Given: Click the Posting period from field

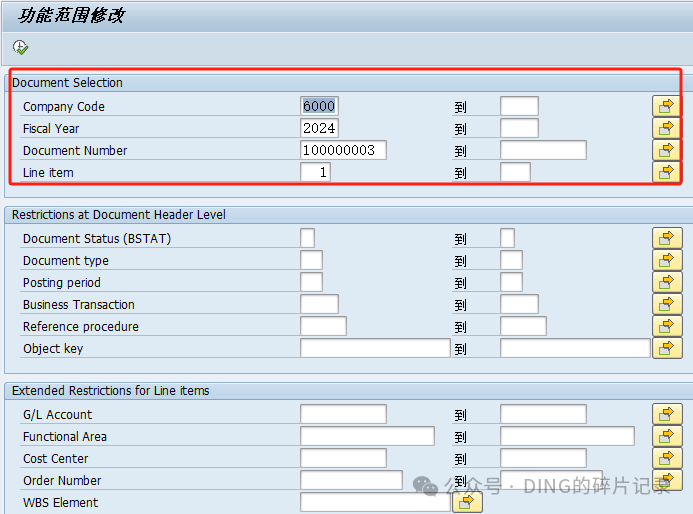Looking at the screenshot, I should click(312, 282).
